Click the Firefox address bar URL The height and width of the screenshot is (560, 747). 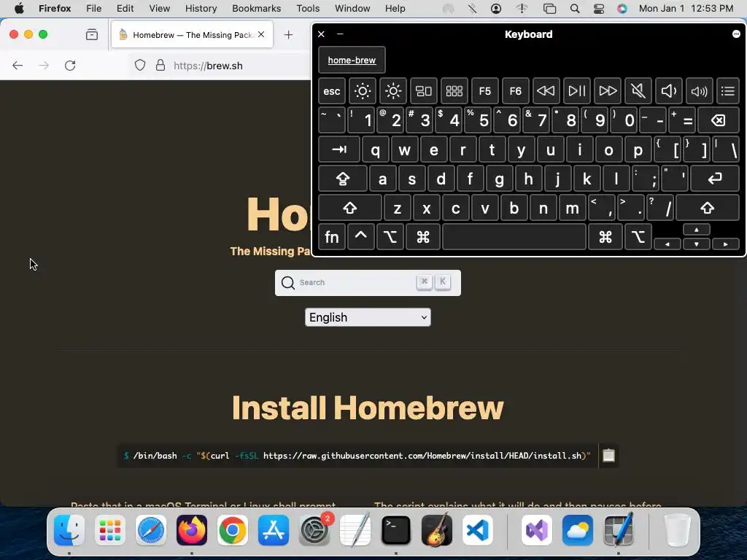click(x=208, y=66)
